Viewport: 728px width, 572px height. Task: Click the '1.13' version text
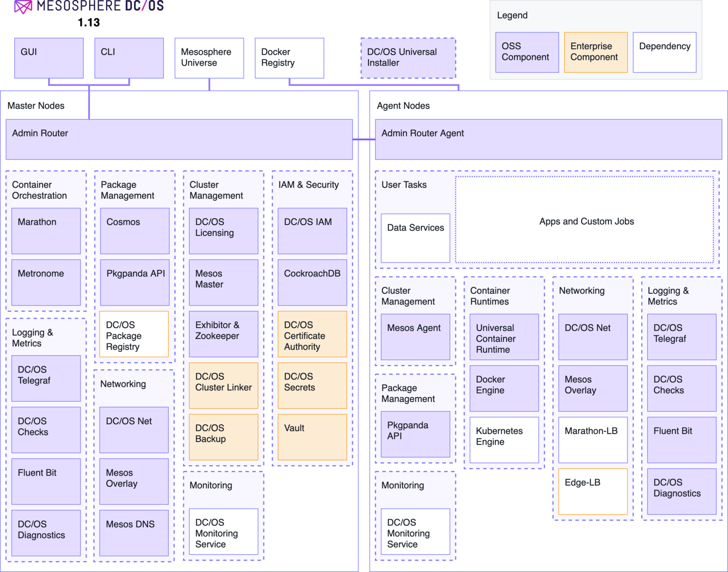89,22
